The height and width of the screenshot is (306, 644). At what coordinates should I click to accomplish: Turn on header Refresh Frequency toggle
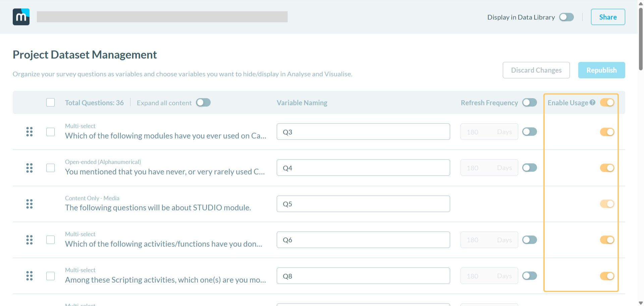click(x=529, y=102)
